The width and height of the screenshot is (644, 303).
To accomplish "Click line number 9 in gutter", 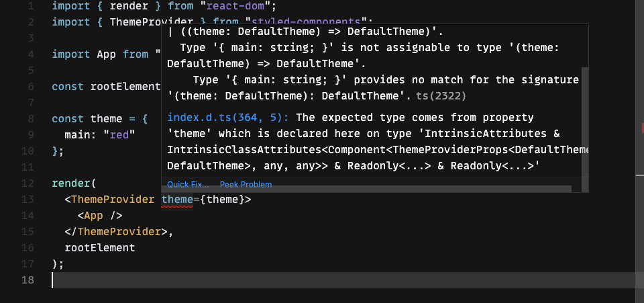I will click(31, 135).
